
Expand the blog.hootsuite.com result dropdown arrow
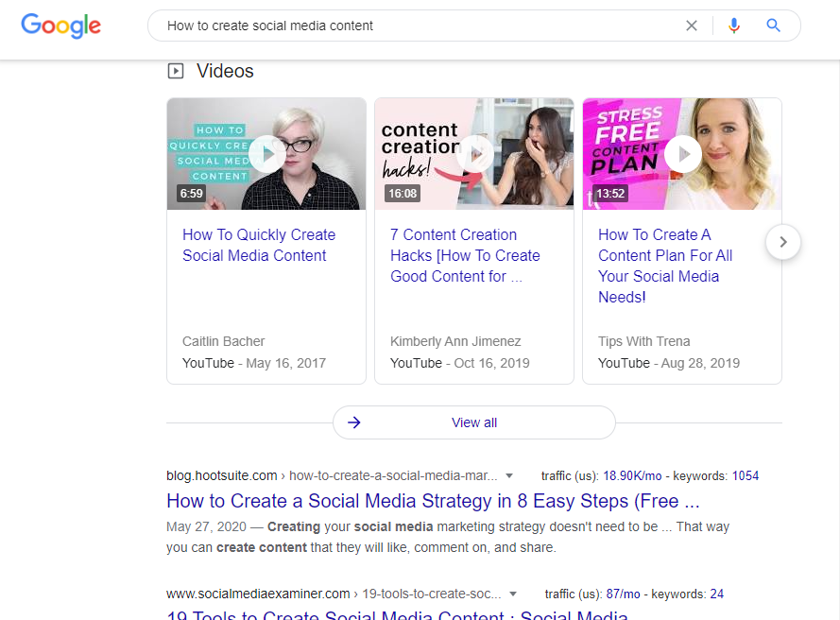point(509,475)
